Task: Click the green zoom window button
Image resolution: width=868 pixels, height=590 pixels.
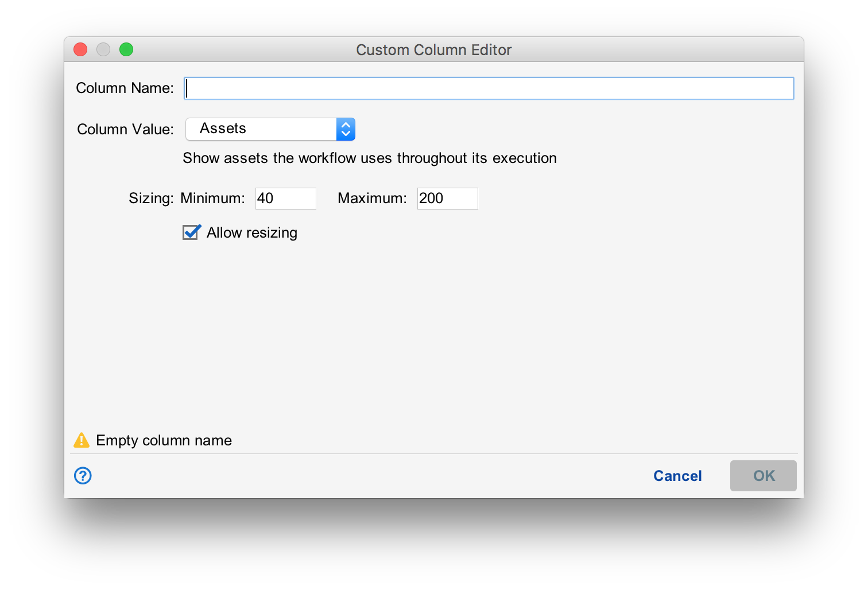Action: 126,50
